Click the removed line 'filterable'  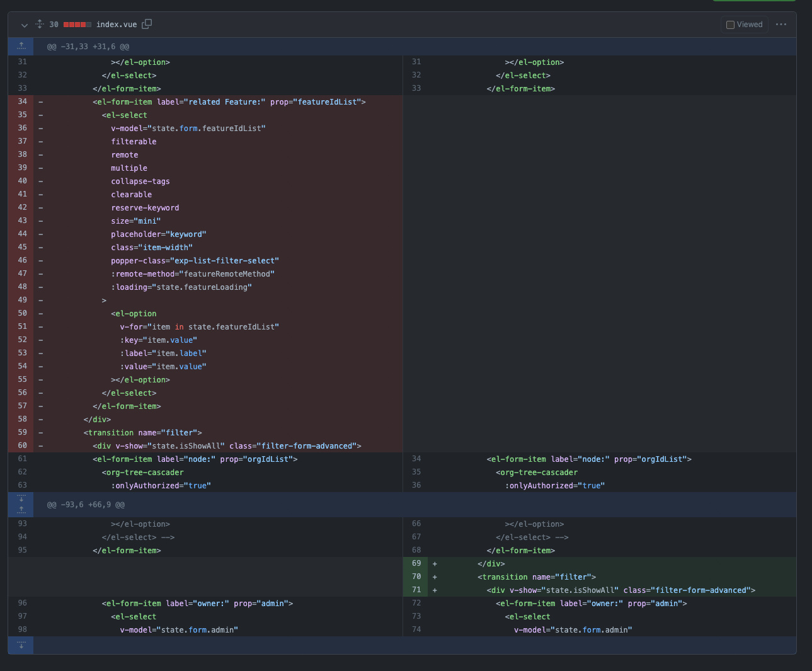click(x=134, y=142)
